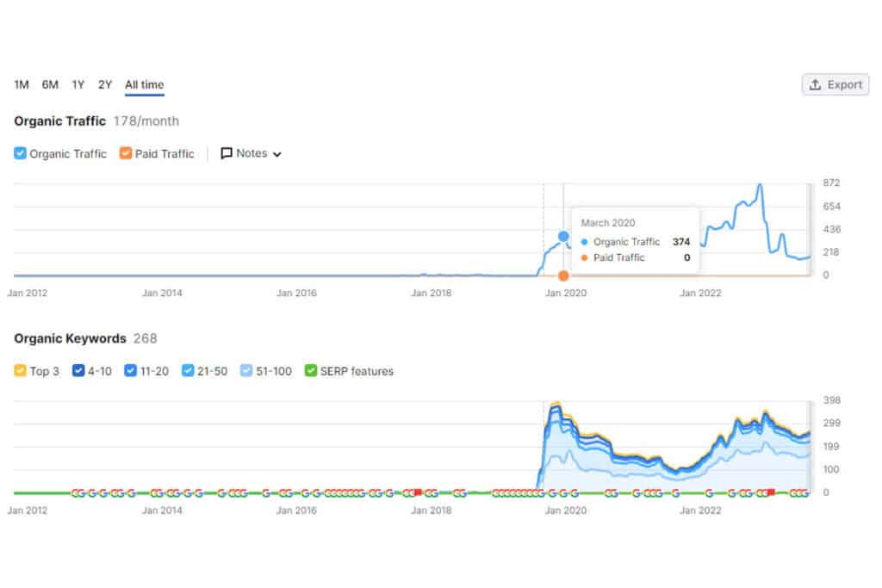Toggle the 21-50 positions checkbox
The width and height of the screenshot is (882, 588).
(x=187, y=370)
